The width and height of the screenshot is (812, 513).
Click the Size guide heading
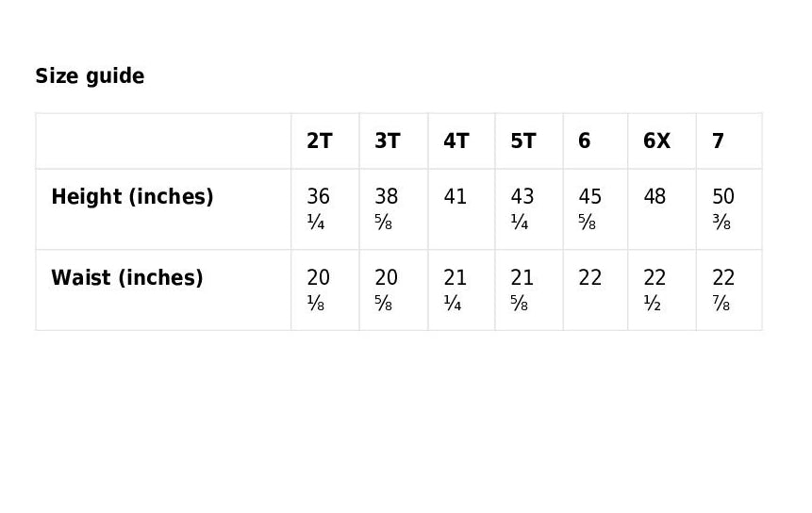(x=90, y=76)
